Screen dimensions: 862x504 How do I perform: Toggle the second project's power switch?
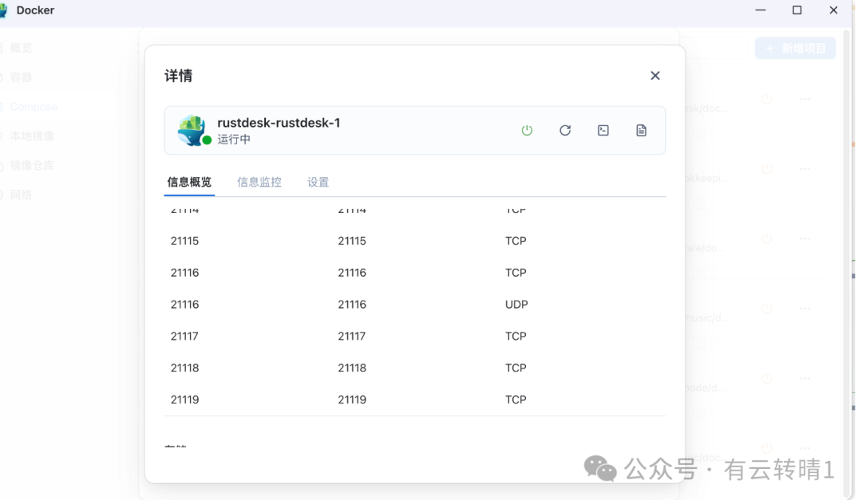[766, 168]
